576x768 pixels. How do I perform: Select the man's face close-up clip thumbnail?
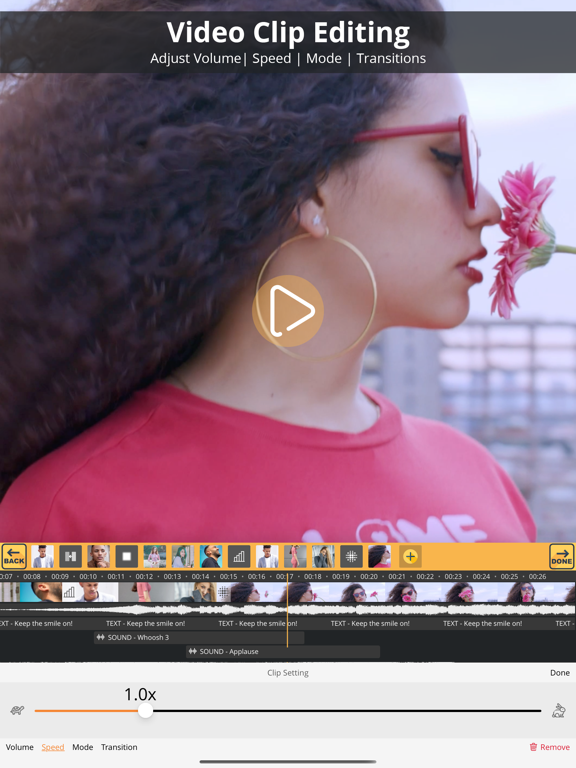coord(98,556)
